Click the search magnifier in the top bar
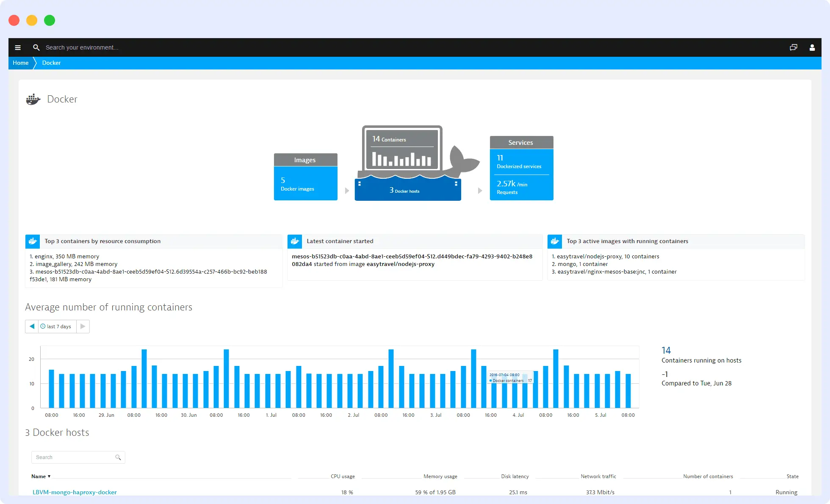Viewport: 830px width, 504px height. click(36, 47)
